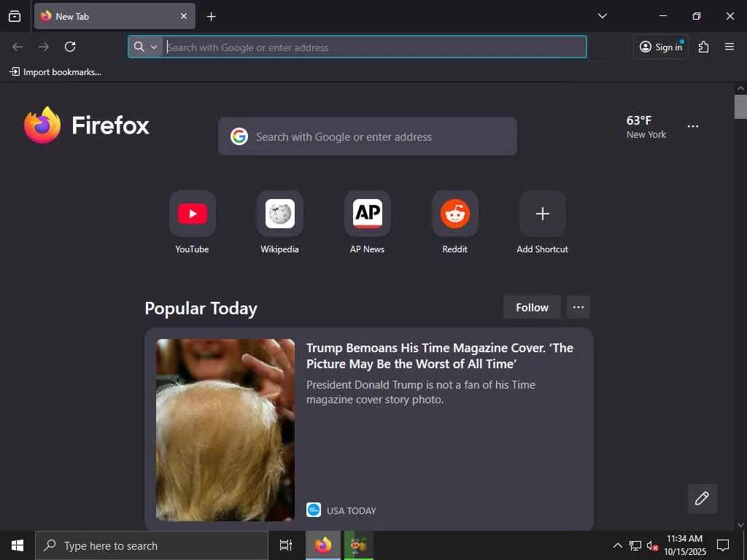Open the application hamburger menu
This screenshot has height=560, width=747.
[x=729, y=47]
